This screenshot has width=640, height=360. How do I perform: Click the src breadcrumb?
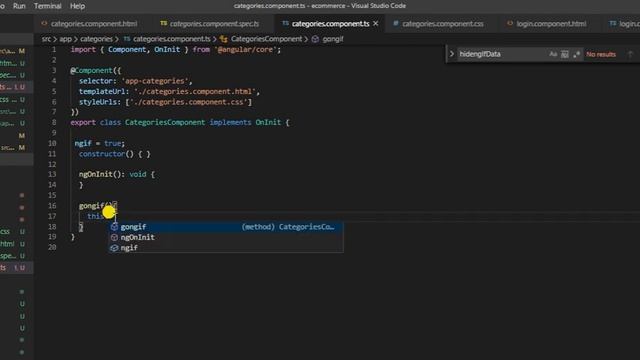coord(46,39)
